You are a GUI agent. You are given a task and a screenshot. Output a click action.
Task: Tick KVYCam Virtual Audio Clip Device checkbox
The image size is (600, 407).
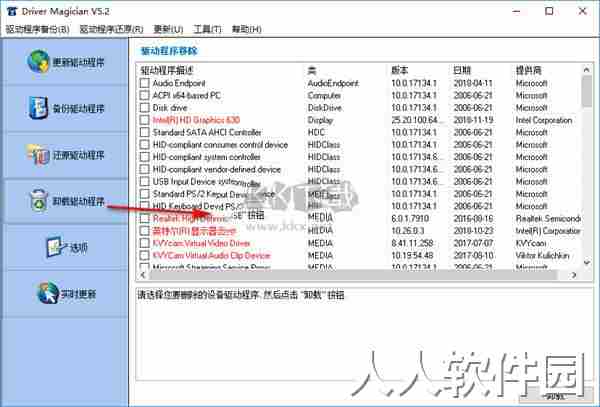(144, 255)
